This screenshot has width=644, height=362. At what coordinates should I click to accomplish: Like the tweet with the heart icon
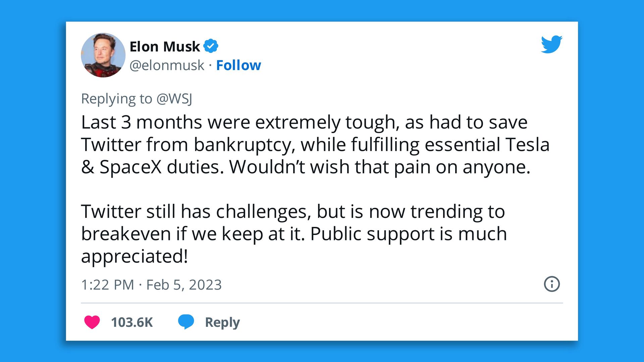coord(92,322)
